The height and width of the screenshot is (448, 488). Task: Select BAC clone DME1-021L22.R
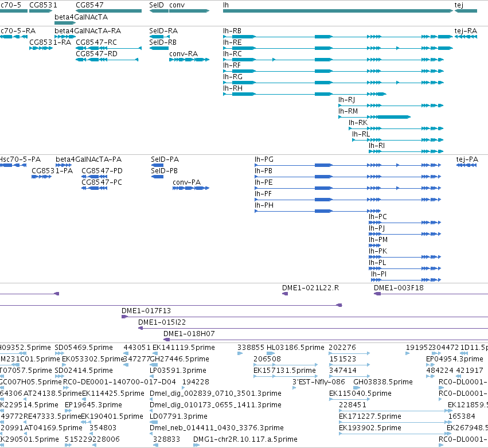(310, 288)
